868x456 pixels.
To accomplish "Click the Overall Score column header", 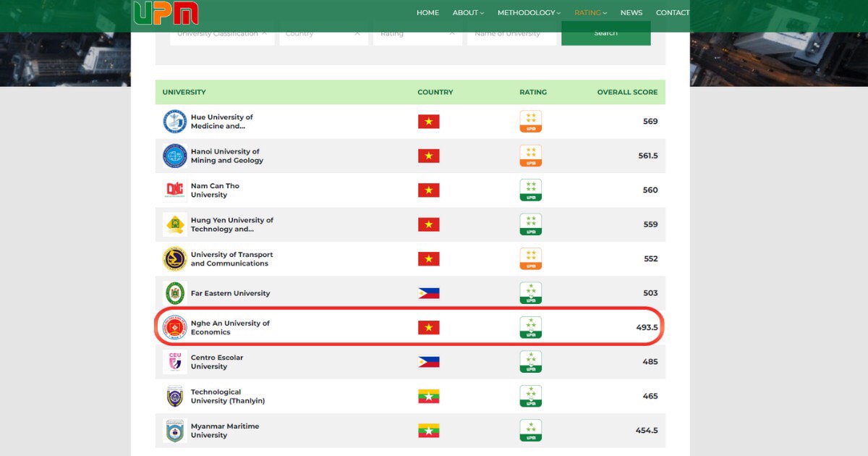I will pyautogui.click(x=627, y=92).
